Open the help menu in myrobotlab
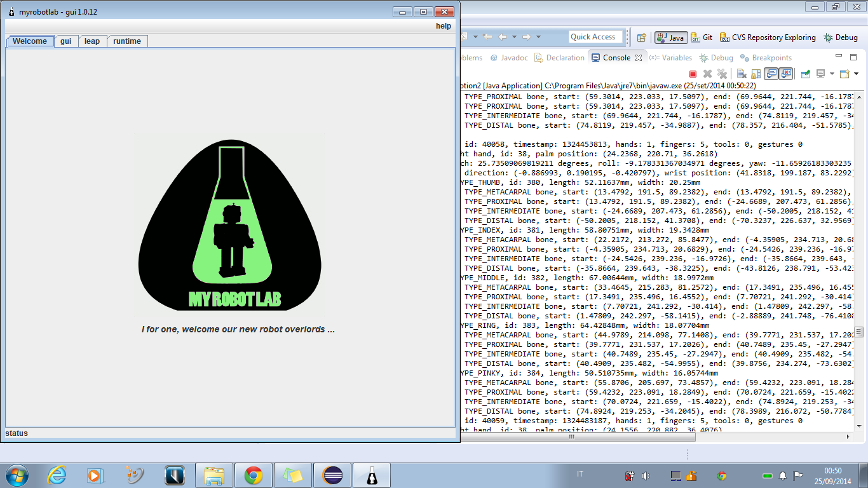Image resolution: width=868 pixels, height=488 pixels. (444, 26)
